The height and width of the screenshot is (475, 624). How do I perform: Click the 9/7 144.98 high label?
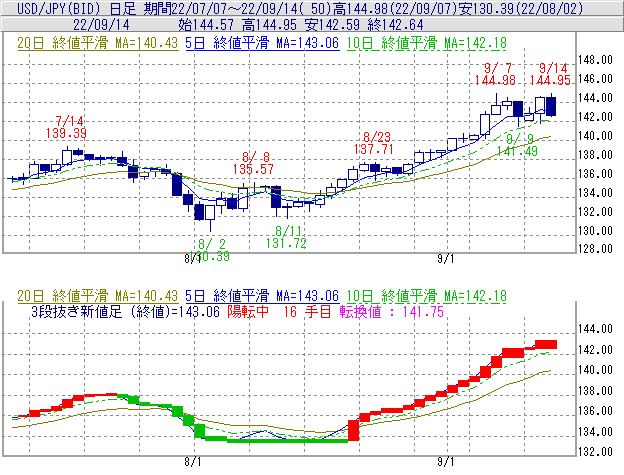click(x=495, y=74)
